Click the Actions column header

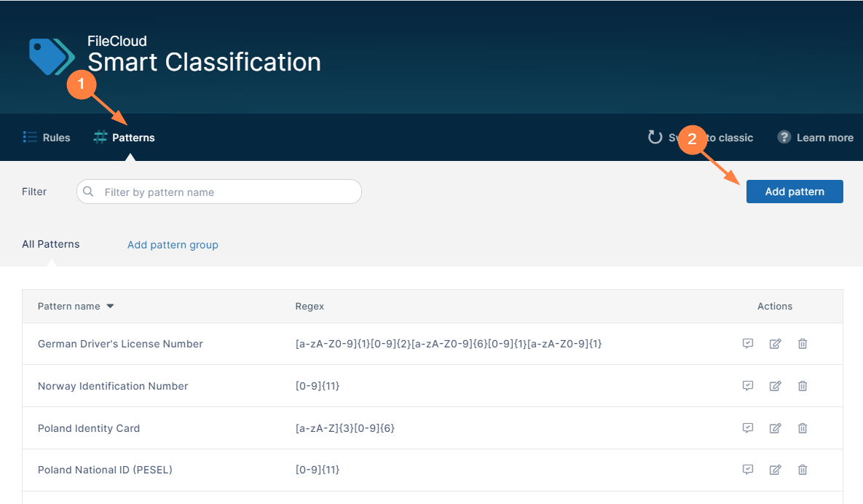point(774,307)
